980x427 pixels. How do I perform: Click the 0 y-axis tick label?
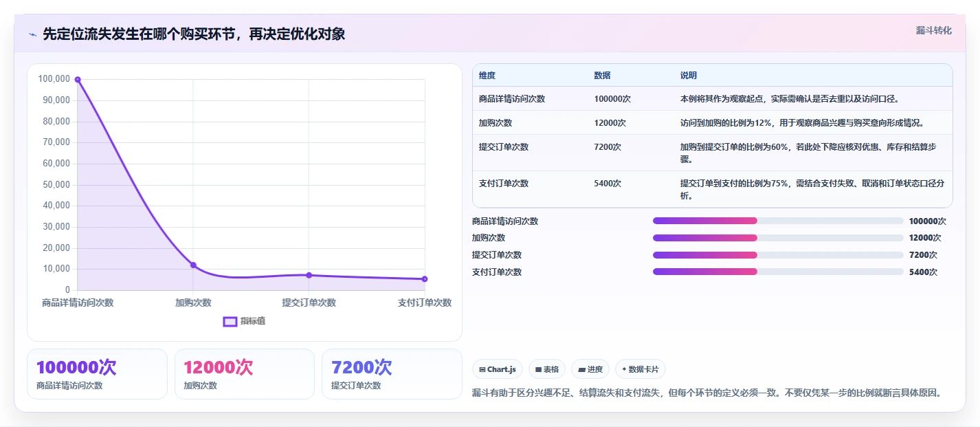pyautogui.click(x=67, y=290)
